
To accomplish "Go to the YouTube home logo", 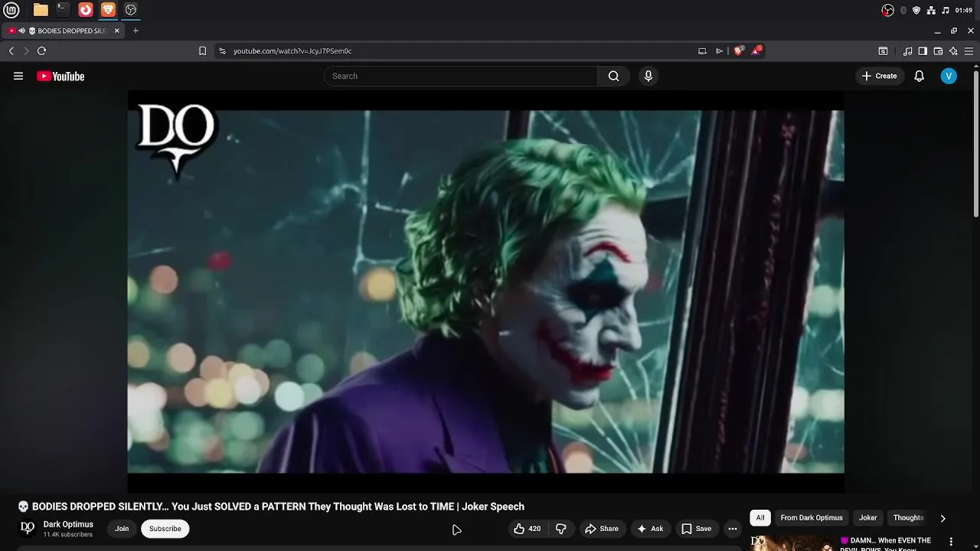I will [x=60, y=76].
